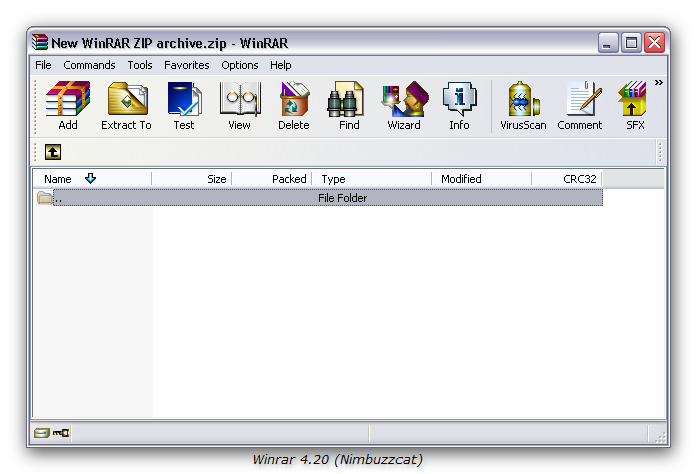
Task: Click the View book icon
Action: 240,99
